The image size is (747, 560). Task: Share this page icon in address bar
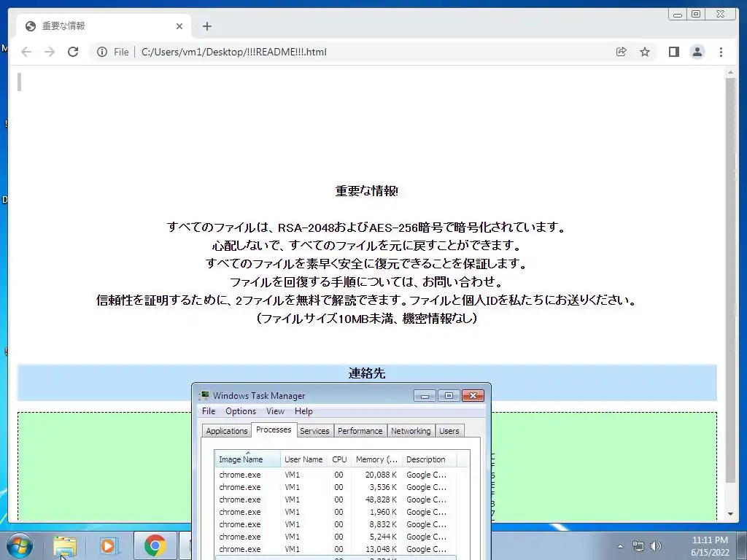tap(622, 52)
